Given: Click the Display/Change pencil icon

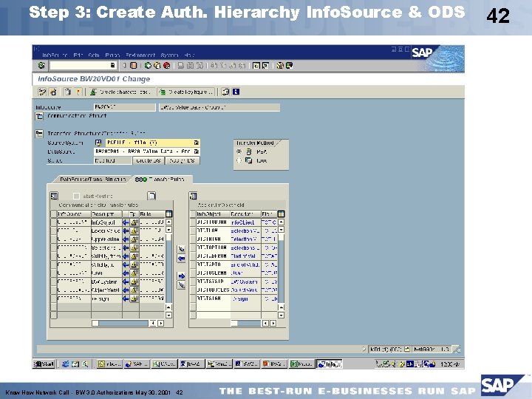Looking at the screenshot, I should click(42, 92).
